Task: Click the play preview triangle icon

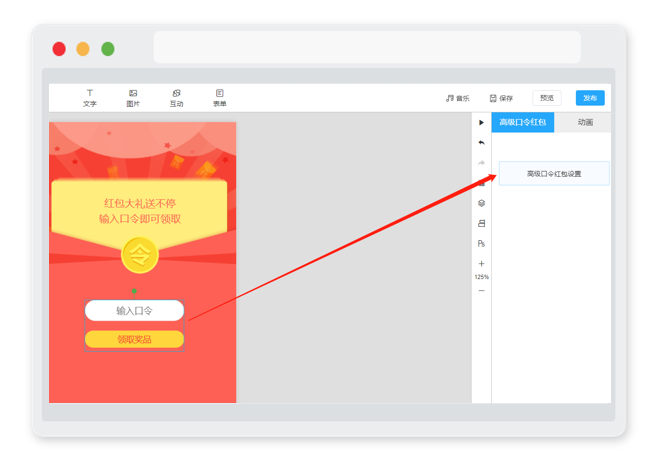Action: [482, 122]
